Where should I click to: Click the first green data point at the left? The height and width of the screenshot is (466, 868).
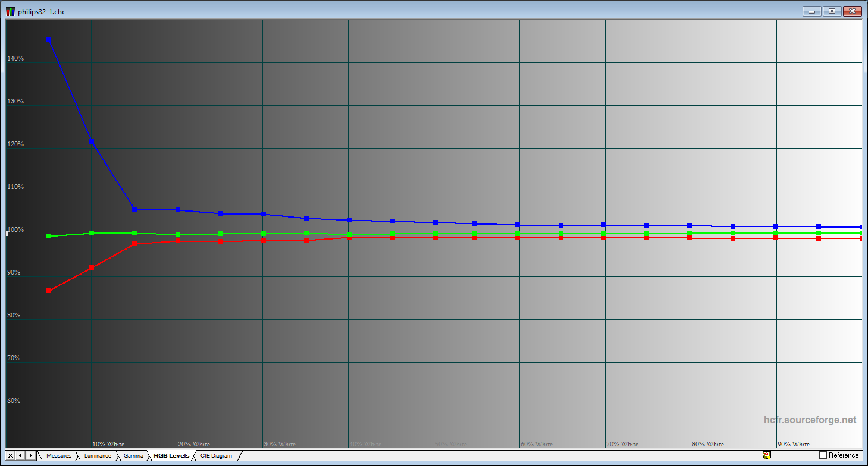49,236
